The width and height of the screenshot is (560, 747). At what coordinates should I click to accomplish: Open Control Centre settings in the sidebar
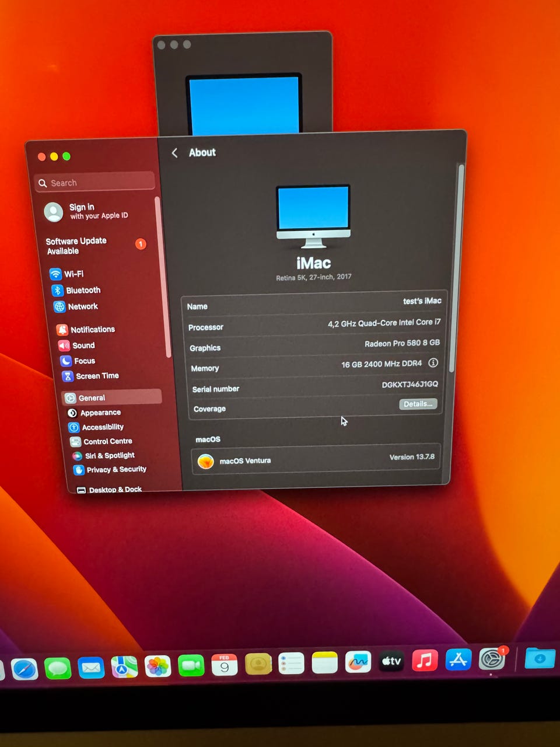[x=101, y=441]
